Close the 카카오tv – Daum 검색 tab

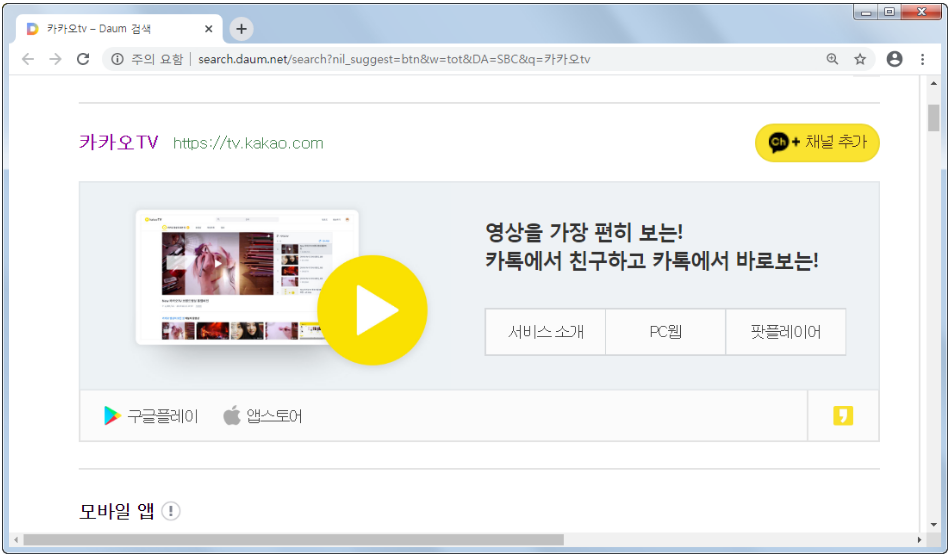tap(208, 28)
